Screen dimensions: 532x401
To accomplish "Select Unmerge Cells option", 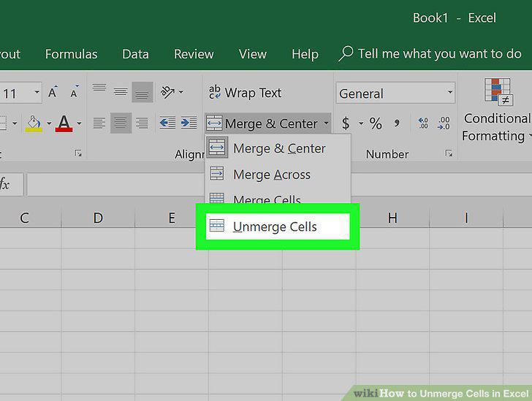I will (278, 226).
